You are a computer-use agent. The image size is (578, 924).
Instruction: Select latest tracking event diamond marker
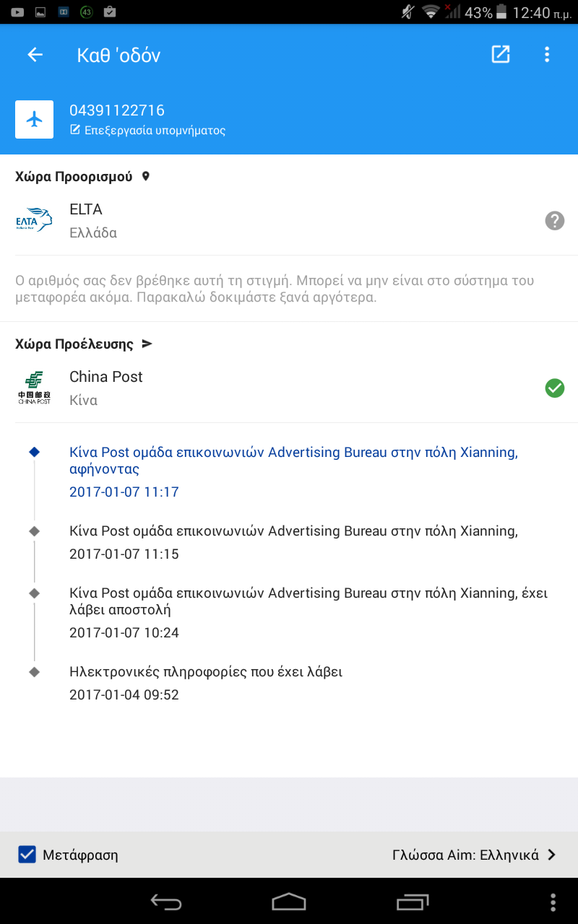(x=34, y=452)
